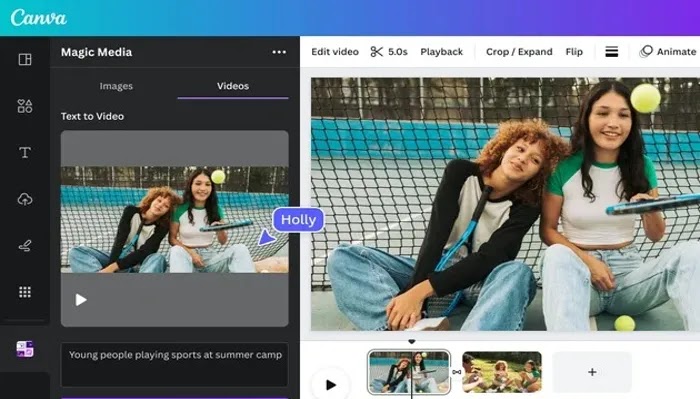Open the line weight menu icon
The height and width of the screenshot is (399, 700).
pos(612,52)
